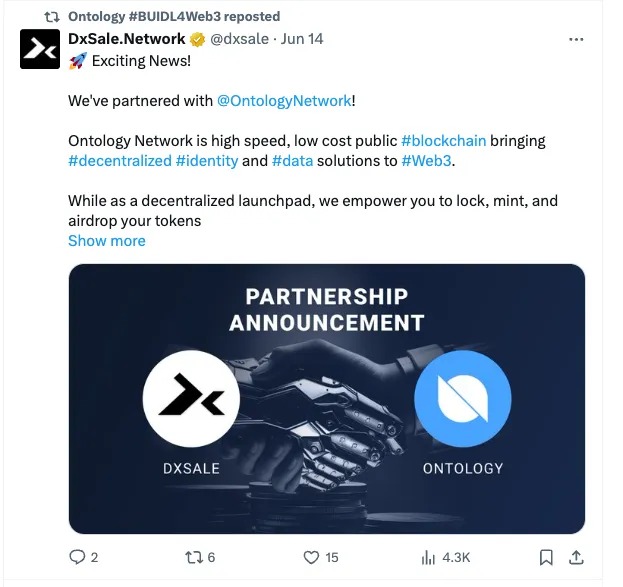Open the partnership announcement image

[x=326, y=398]
